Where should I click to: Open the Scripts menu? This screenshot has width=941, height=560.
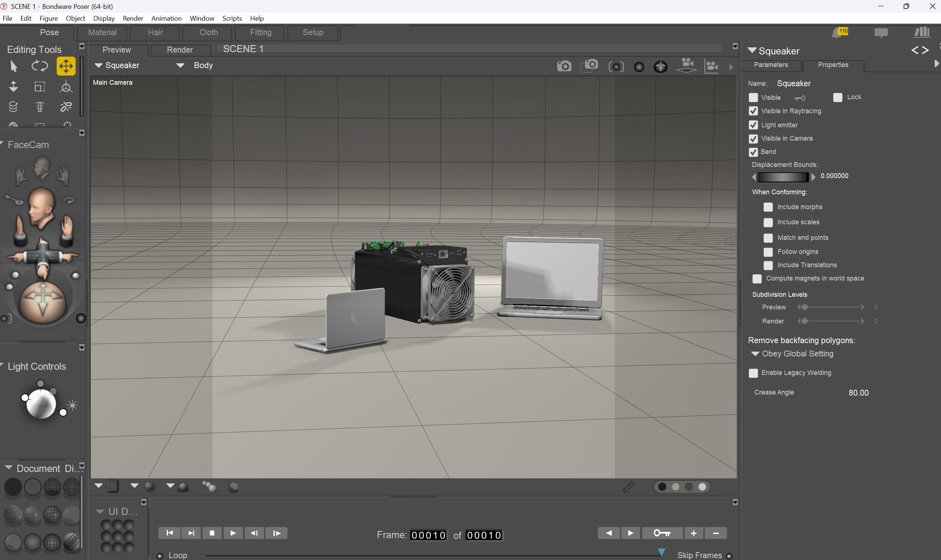(232, 18)
